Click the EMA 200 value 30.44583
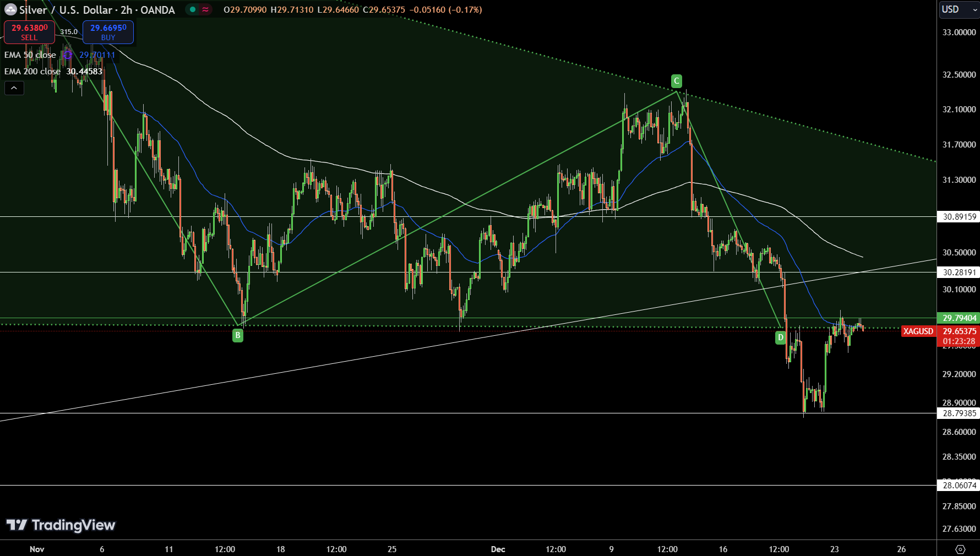The image size is (980, 556). (84, 72)
